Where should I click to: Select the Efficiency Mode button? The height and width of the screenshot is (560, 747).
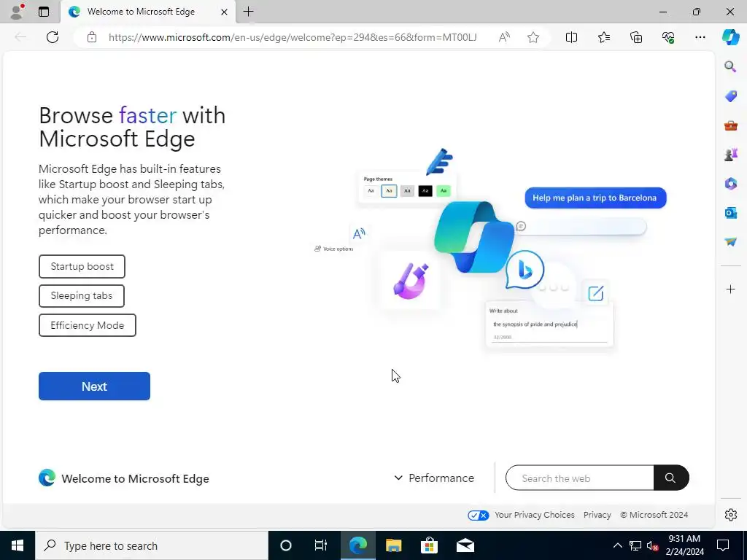coord(88,325)
